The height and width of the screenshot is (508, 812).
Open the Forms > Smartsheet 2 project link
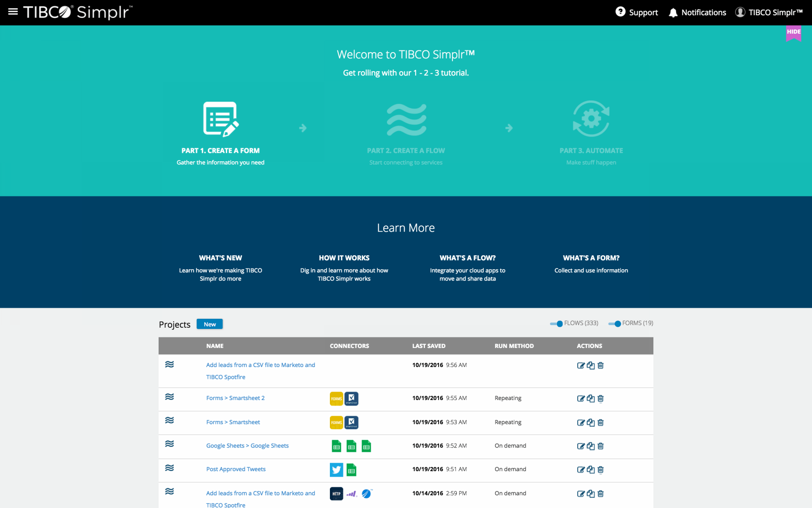point(235,398)
